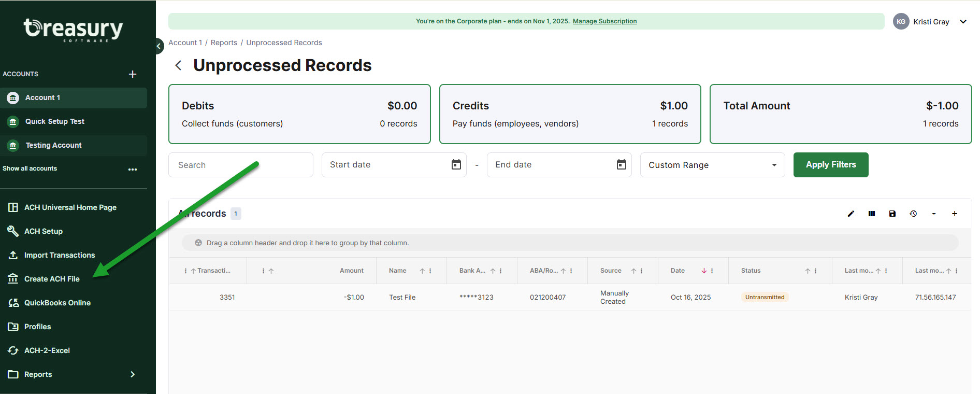The image size is (980, 394).
Task: Click the Kristi Gray cell in the row
Action: pos(861,298)
